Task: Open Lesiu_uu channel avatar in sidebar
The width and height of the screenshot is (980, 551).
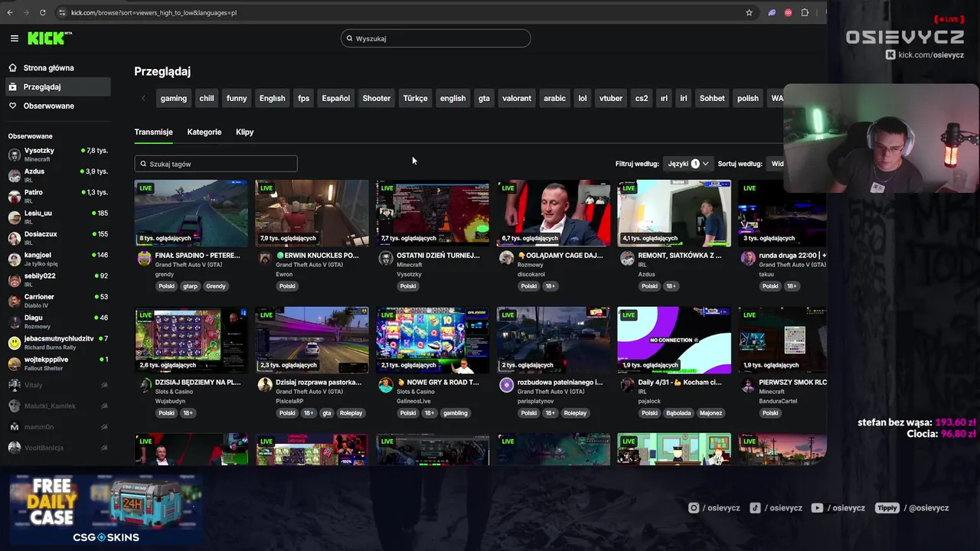Action: pyautogui.click(x=14, y=217)
